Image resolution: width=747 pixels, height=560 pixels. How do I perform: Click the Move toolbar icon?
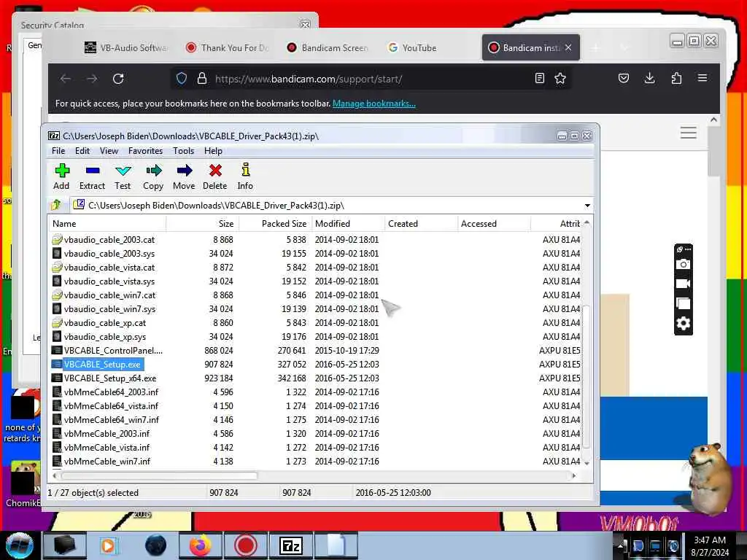tap(184, 171)
